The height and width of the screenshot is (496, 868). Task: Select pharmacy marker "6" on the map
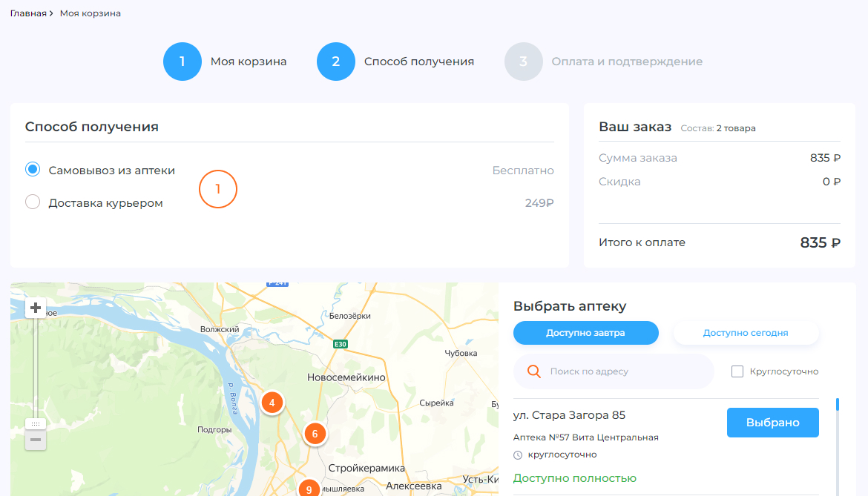tap(315, 434)
